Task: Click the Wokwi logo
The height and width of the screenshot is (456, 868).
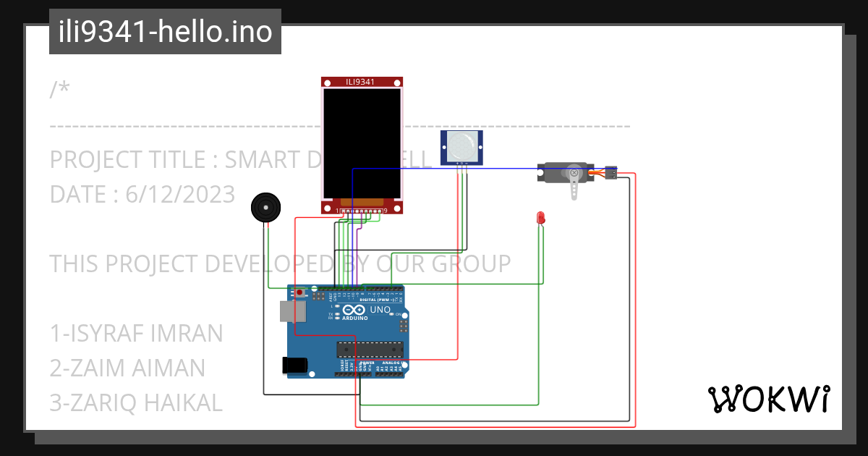Action: click(770, 397)
